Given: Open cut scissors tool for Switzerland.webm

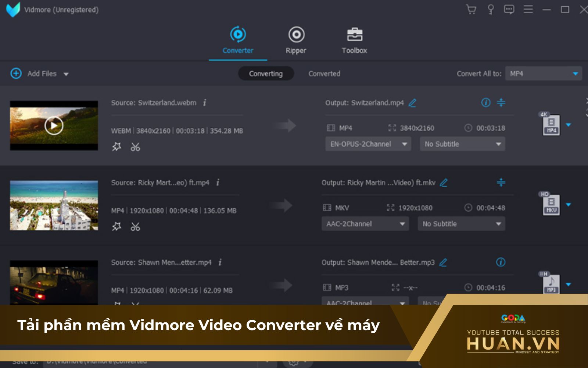Looking at the screenshot, I should 135,147.
